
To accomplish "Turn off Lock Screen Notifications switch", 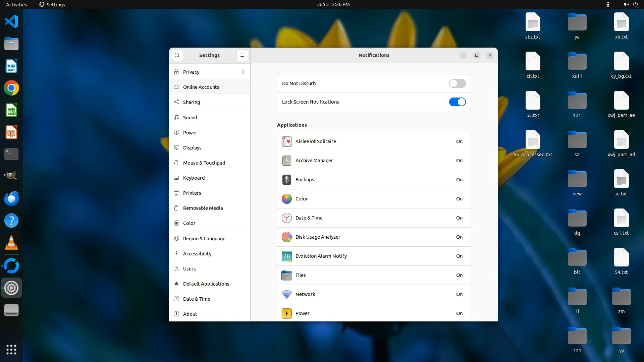I will (457, 102).
